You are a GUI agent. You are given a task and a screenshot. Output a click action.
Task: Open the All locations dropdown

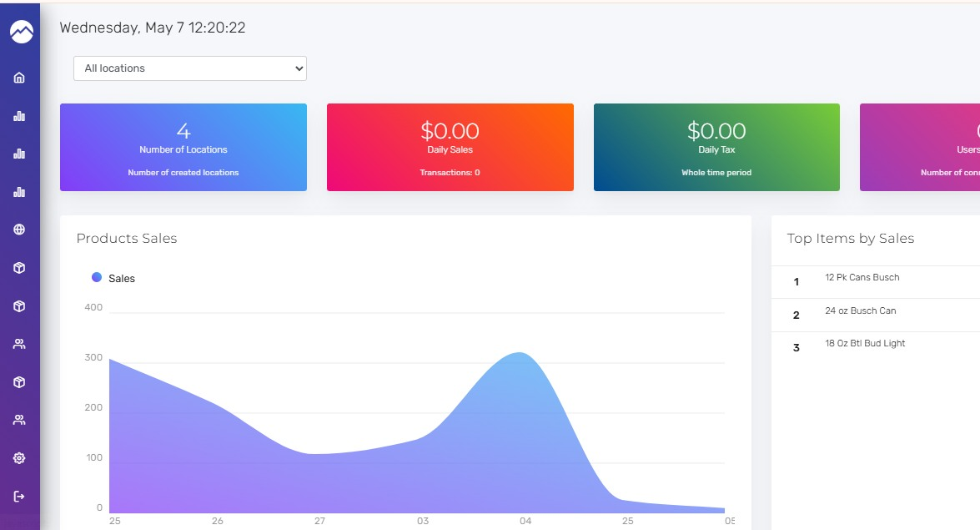pyautogui.click(x=190, y=68)
